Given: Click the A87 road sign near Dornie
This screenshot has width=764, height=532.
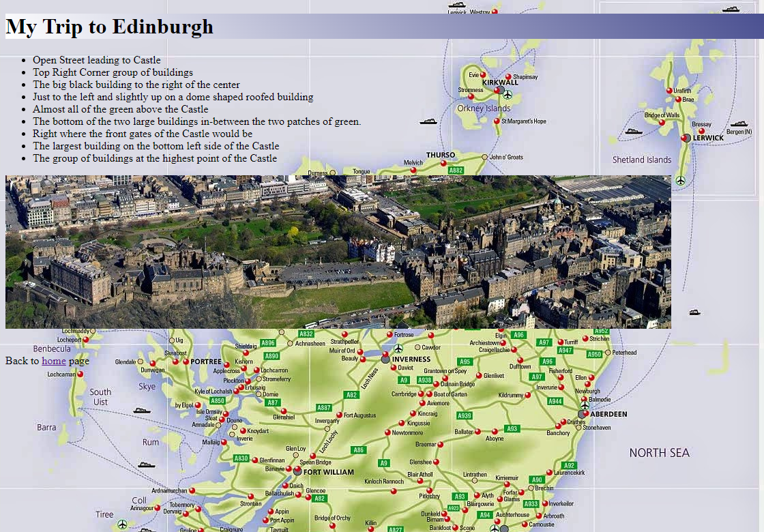Looking at the screenshot, I should click(x=273, y=403).
